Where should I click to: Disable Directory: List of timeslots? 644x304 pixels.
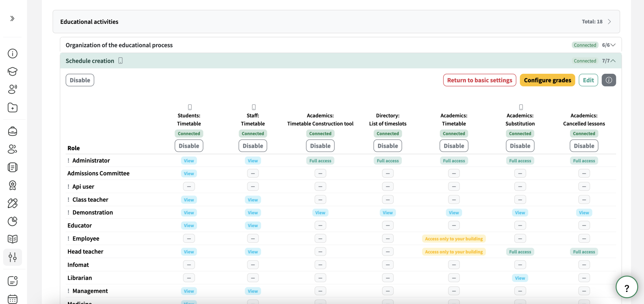tap(388, 146)
